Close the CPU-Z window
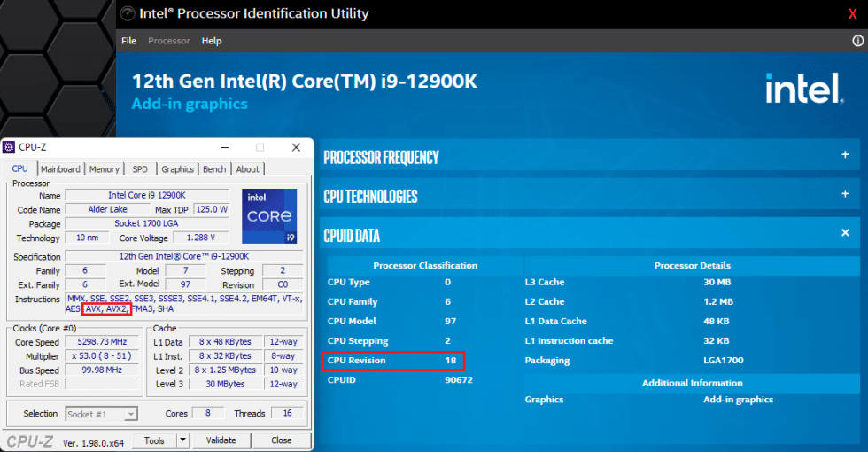 [296, 147]
